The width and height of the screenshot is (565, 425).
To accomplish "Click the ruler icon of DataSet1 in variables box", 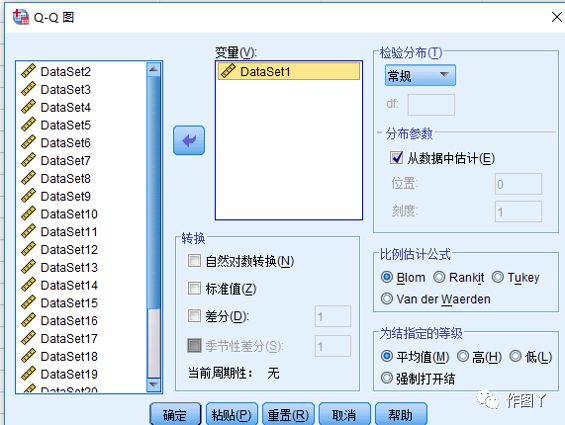I will pos(228,71).
